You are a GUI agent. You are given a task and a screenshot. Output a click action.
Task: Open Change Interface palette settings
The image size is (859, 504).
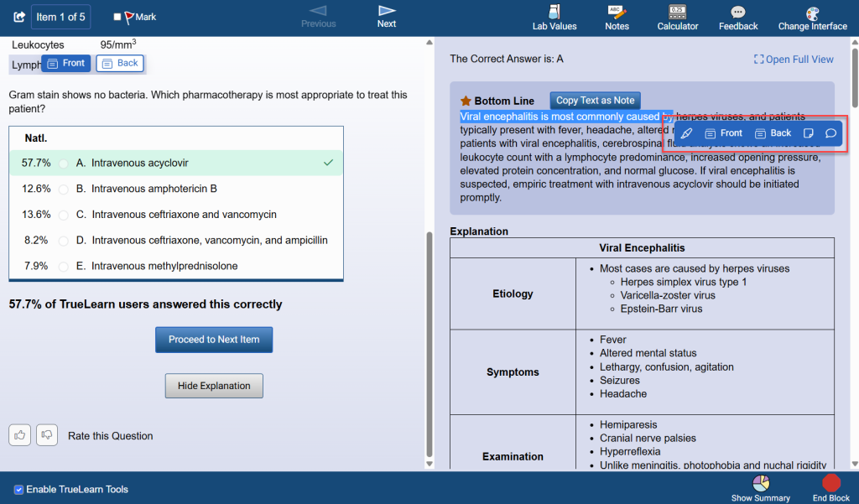pyautogui.click(x=812, y=18)
